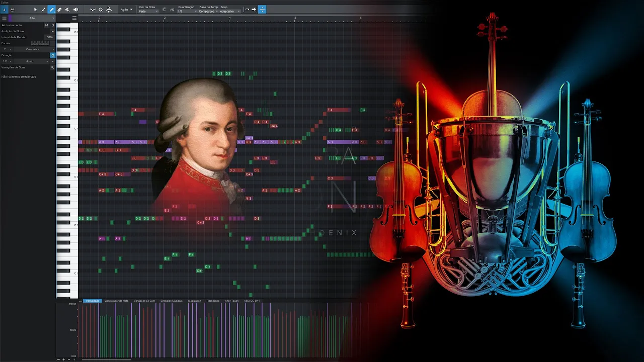Image resolution: width=644 pixels, height=362 pixels.
Task: Select the Mute tool
Action: point(67,10)
